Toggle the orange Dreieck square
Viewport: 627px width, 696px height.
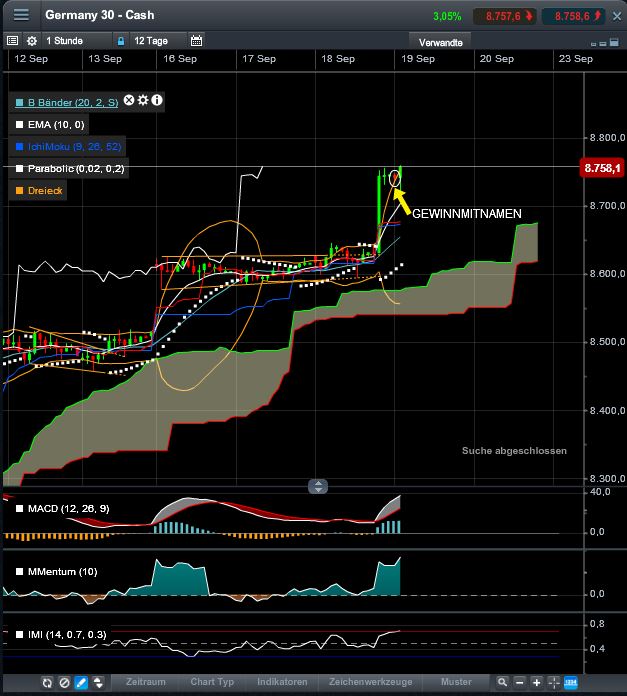point(19,191)
